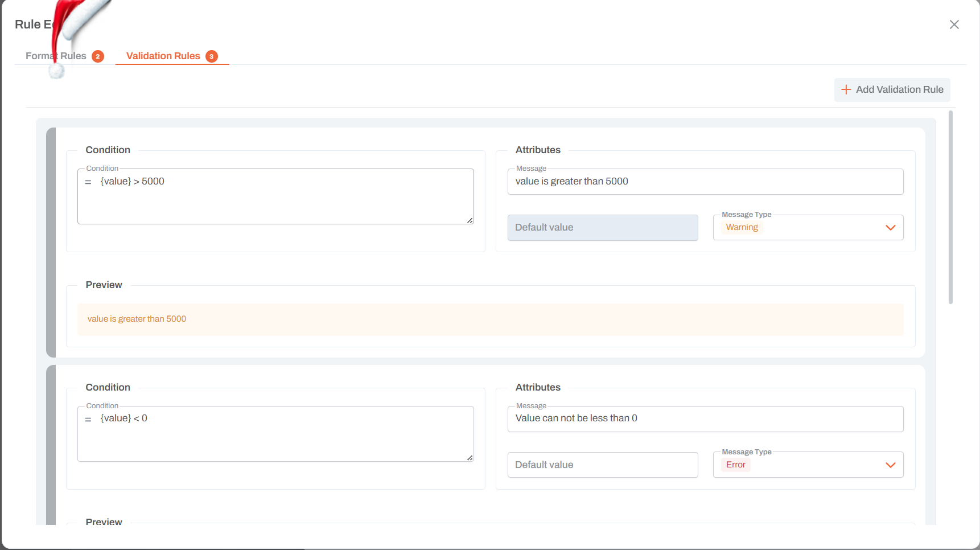Click the X icon to close Rule Editor
980x550 pixels.
click(x=954, y=24)
